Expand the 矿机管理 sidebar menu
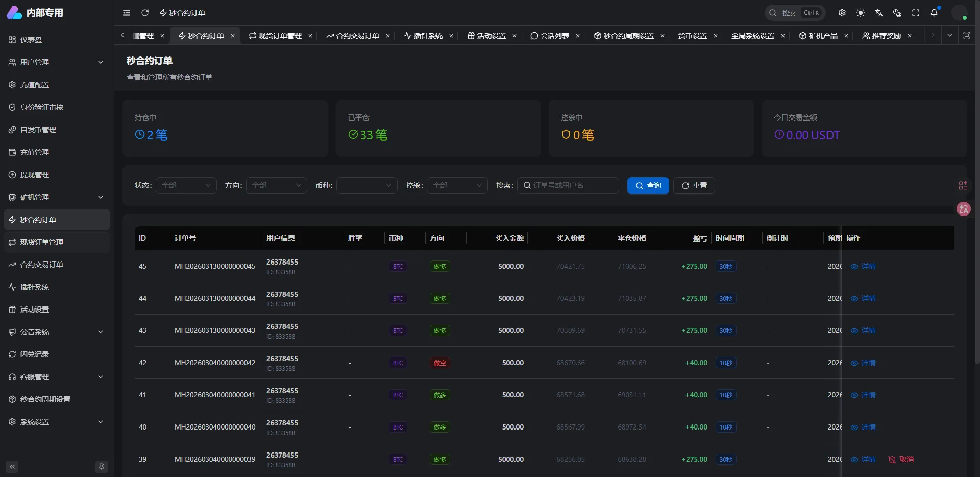 pos(57,197)
